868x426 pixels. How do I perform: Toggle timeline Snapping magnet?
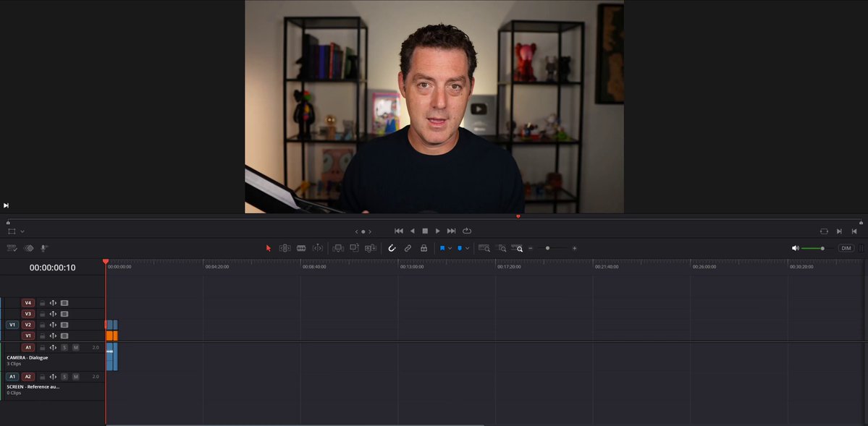(x=392, y=248)
